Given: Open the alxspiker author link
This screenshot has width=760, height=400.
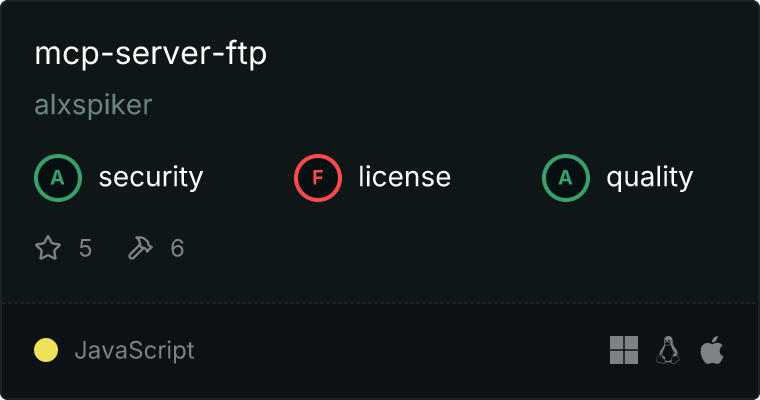Looking at the screenshot, I should [93, 105].
